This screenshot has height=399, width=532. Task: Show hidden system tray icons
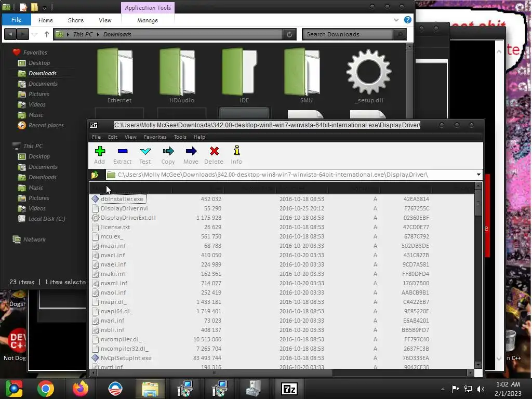coord(443,389)
